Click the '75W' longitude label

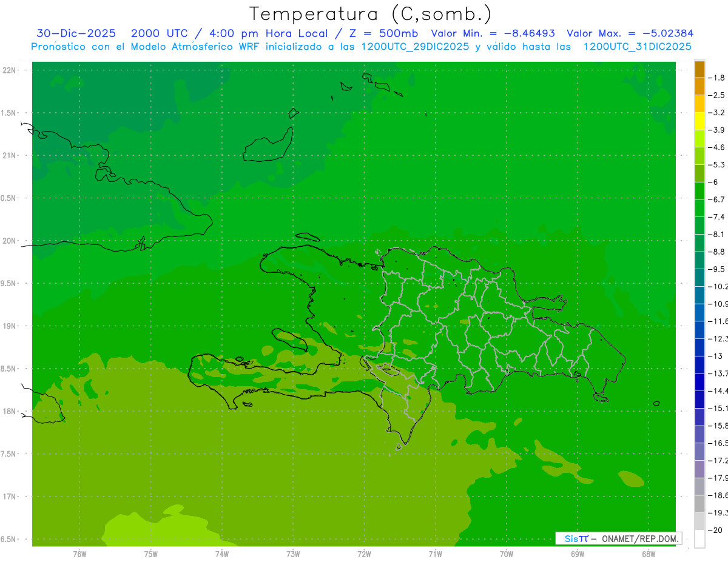click(x=151, y=554)
